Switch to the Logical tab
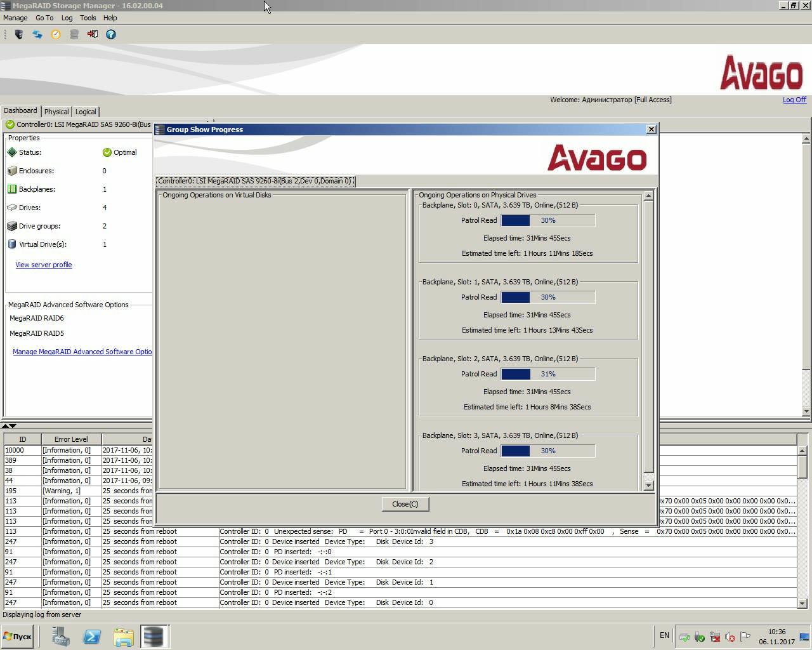The image size is (812, 650). [x=86, y=112]
